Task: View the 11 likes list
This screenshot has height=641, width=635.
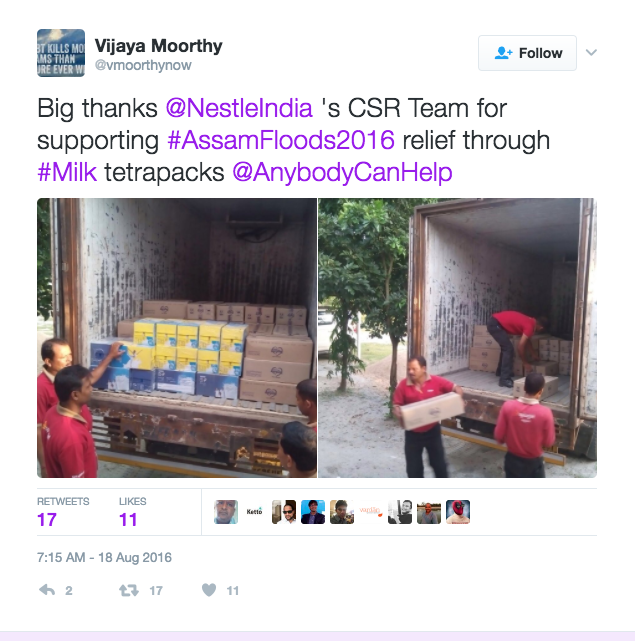Action: click(132, 513)
